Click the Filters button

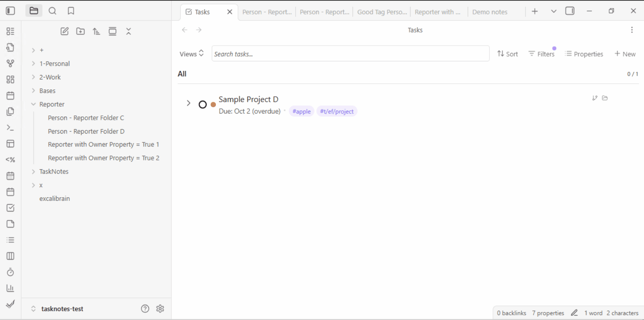click(x=541, y=54)
